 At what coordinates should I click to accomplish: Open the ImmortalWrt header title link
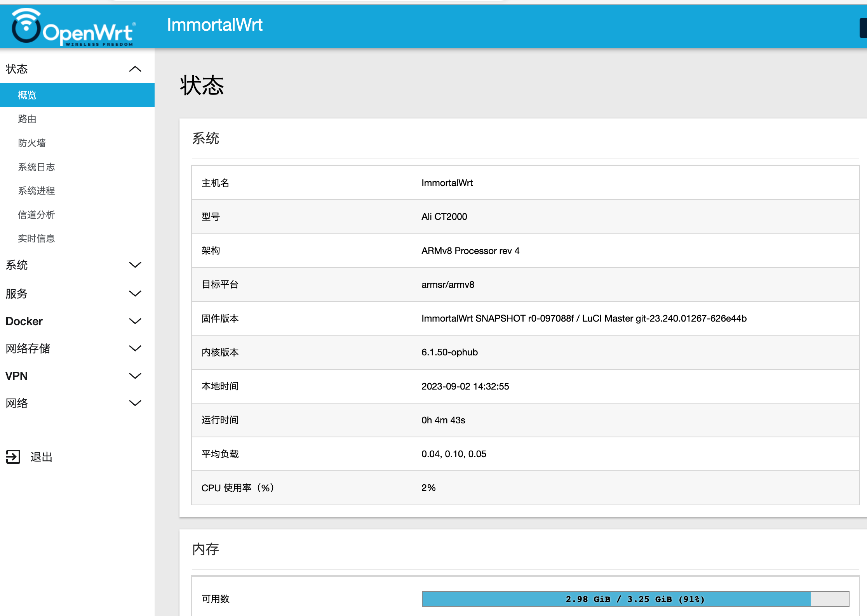(215, 25)
